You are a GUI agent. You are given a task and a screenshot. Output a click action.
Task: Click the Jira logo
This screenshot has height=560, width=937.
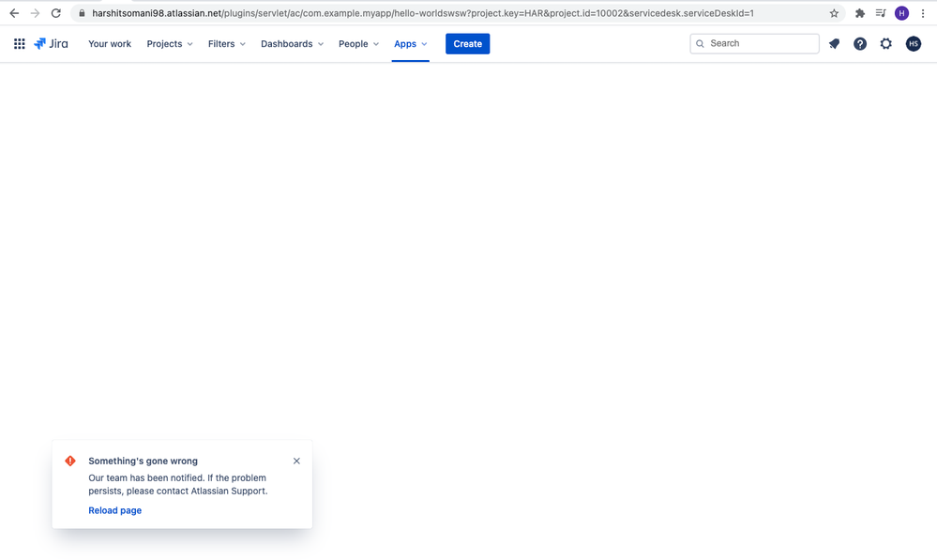[51, 44]
